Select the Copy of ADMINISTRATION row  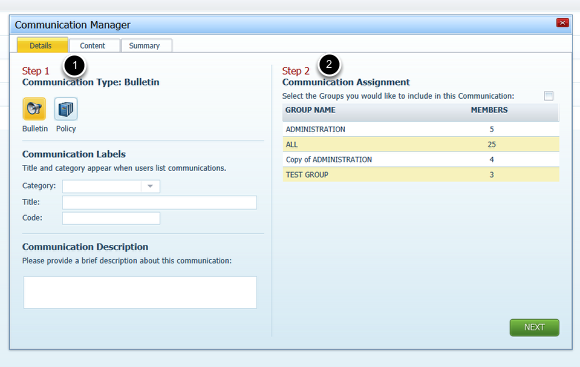coord(421,159)
